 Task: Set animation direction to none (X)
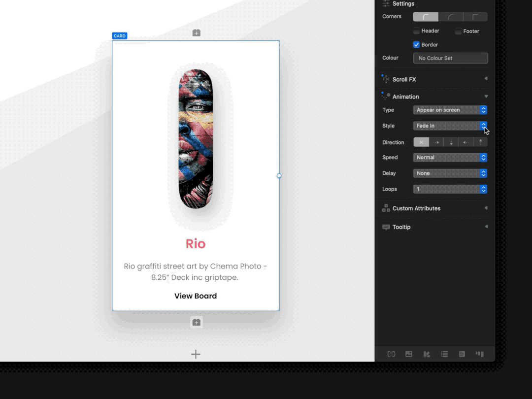(421, 142)
